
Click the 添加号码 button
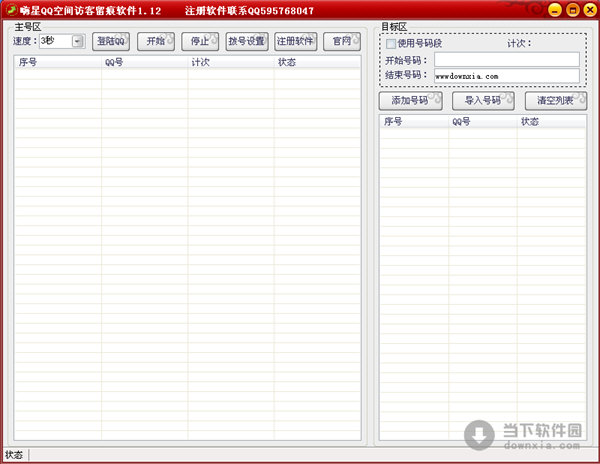click(410, 101)
